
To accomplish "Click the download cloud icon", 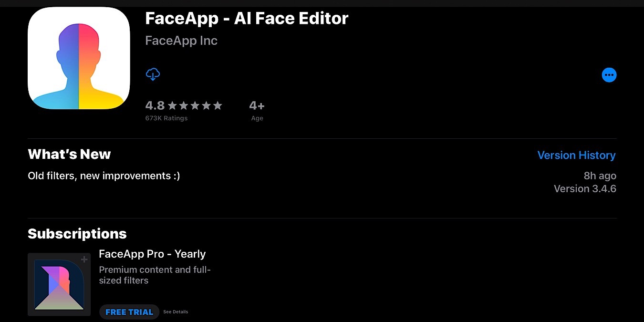I will coord(153,74).
